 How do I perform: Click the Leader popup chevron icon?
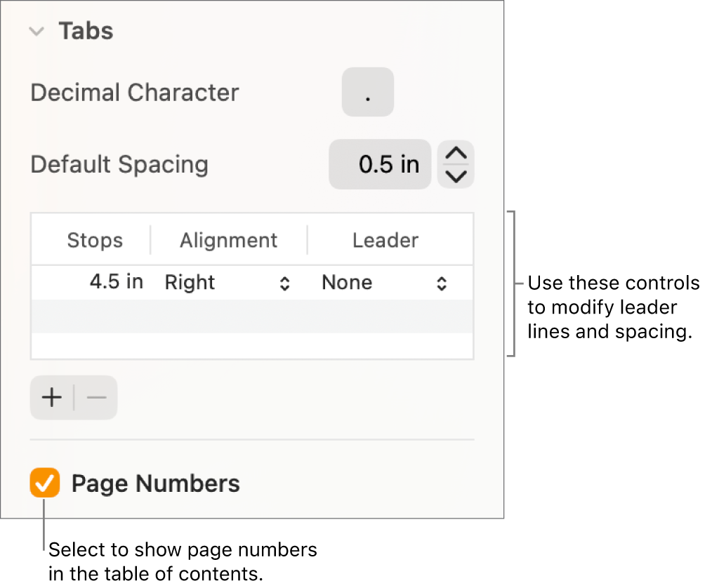pos(441,282)
